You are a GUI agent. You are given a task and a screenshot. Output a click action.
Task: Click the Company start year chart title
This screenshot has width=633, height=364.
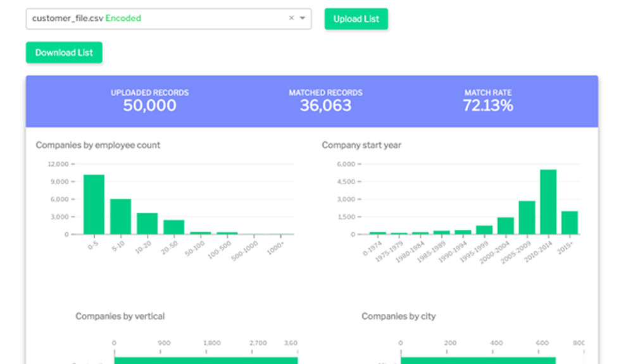click(361, 145)
